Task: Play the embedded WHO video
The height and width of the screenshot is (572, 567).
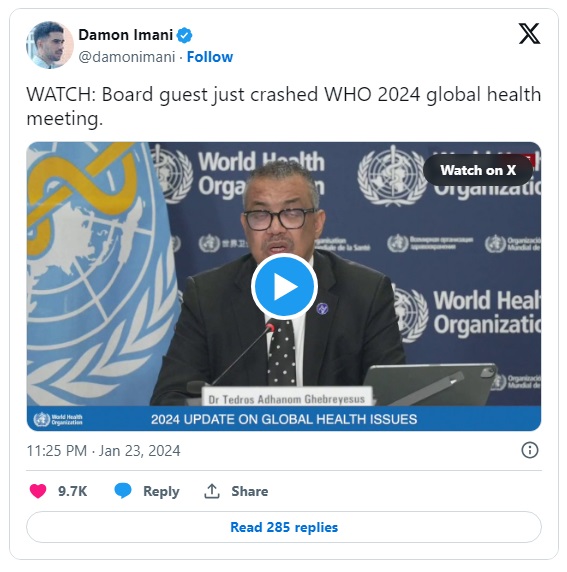Action: [x=284, y=286]
